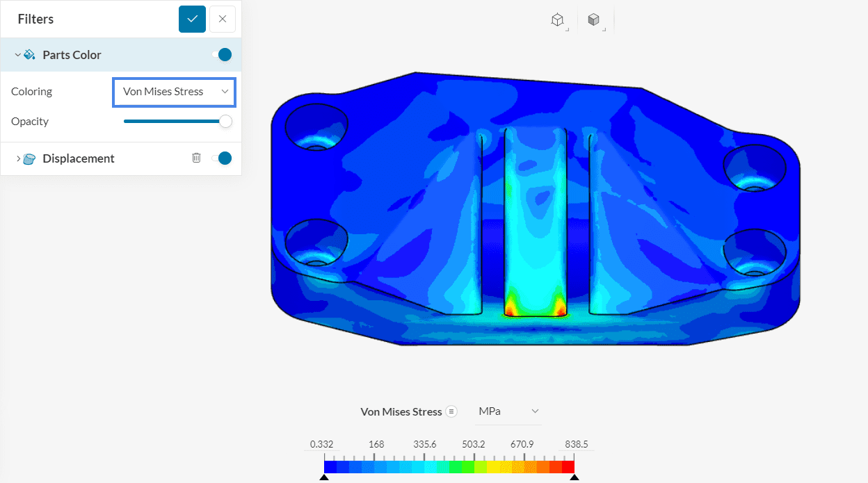The height and width of the screenshot is (483, 868).
Task: Delete the Displacement filter via trash icon
Action: (x=195, y=158)
